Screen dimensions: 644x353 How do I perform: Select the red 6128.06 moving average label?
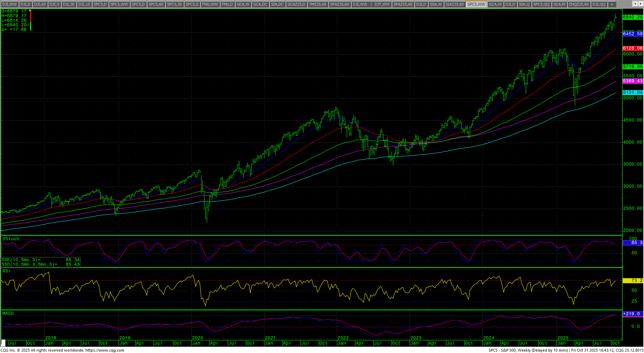tap(632, 48)
